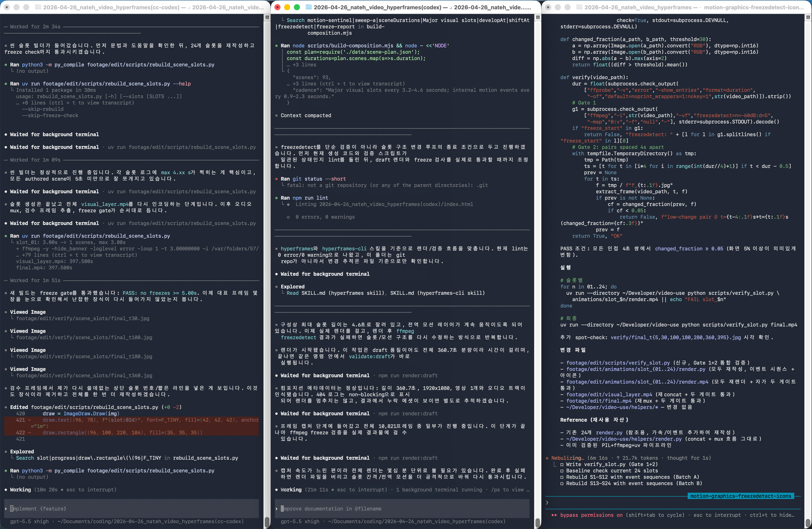Check the 'Baseline check current 24 slots' box
This screenshot has width=812, height=529.
click(x=562, y=471)
